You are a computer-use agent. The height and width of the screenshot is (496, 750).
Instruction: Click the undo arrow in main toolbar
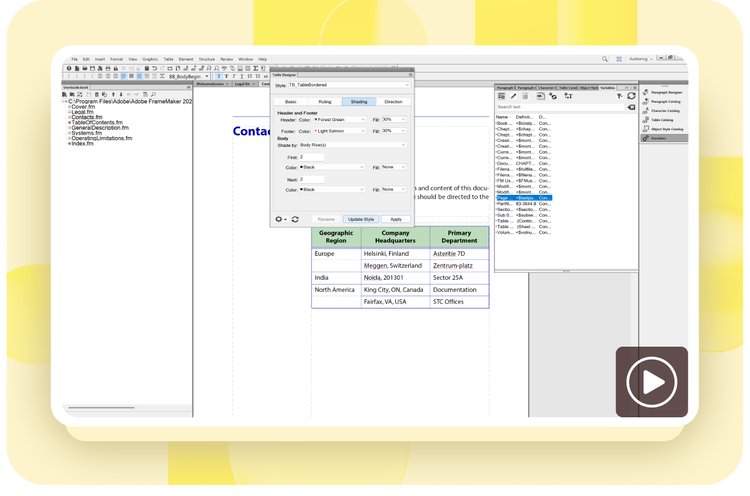tap(154, 68)
